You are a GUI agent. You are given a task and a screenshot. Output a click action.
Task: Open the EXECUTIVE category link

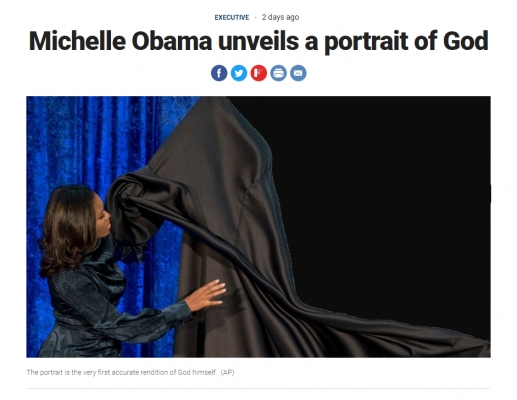232,17
